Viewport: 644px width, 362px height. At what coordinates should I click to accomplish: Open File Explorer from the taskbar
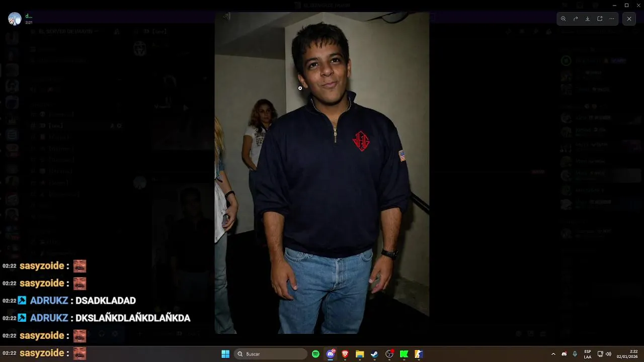[x=360, y=354]
